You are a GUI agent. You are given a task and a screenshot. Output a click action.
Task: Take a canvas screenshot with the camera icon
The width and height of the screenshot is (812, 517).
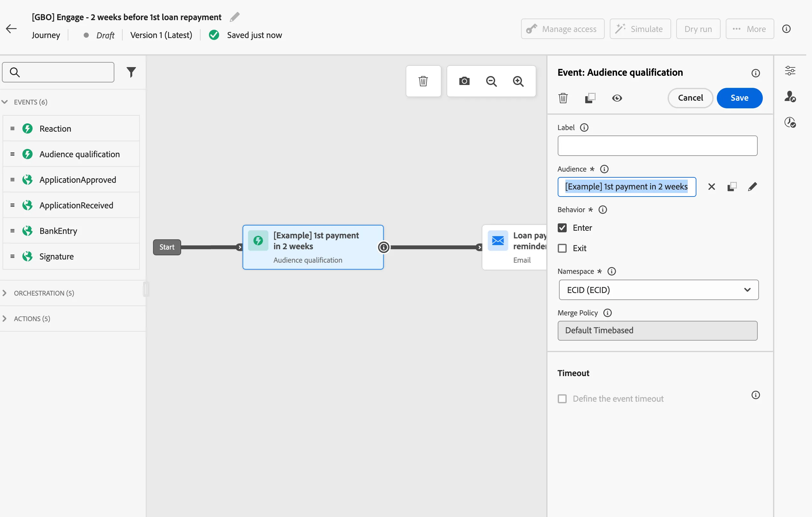pos(464,81)
